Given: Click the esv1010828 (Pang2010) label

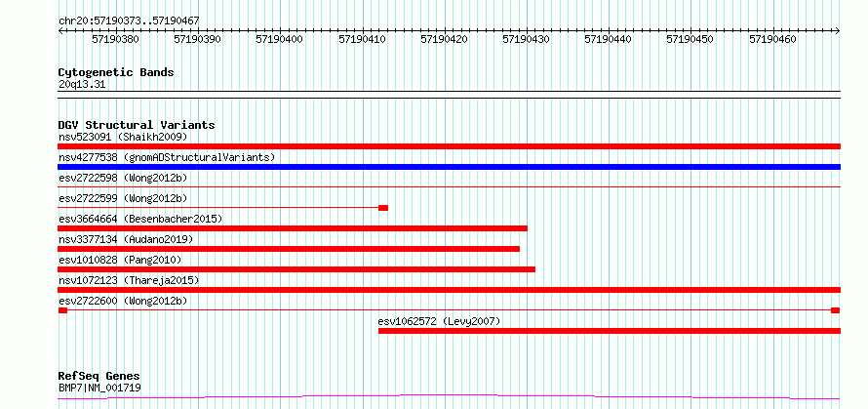Looking at the screenshot, I should 120,260.
